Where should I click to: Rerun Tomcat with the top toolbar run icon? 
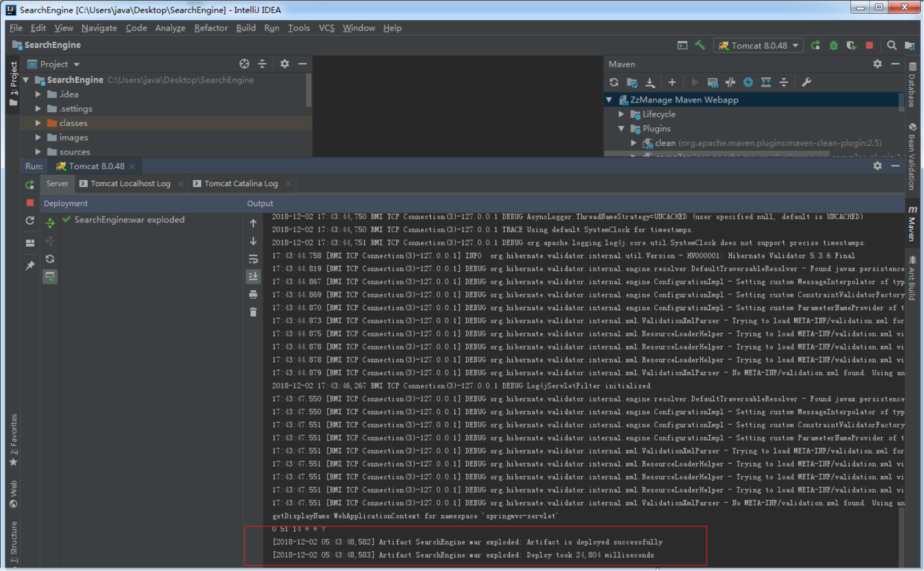[x=816, y=45]
